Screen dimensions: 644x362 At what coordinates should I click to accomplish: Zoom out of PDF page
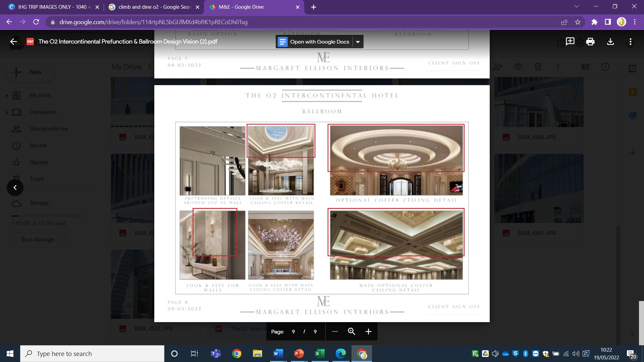pyautogui.click(x=335, y=331)
